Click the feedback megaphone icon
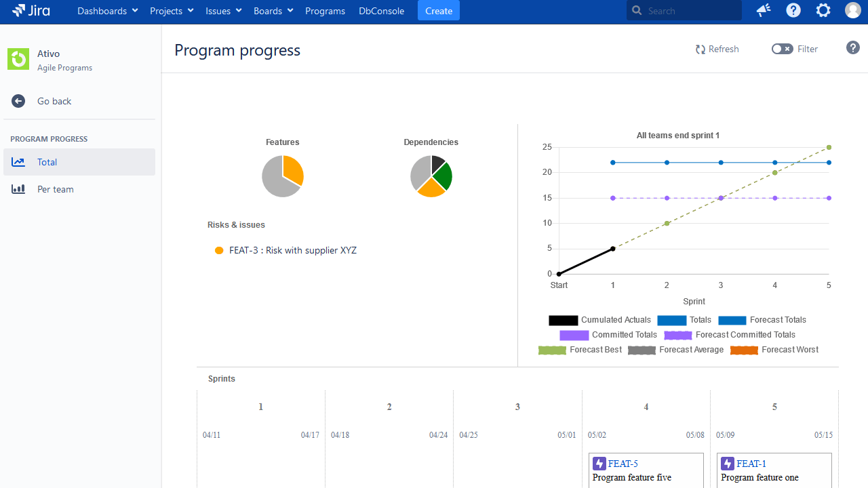The height and width of the screenshot is (488, 868). tap(763, 10)
